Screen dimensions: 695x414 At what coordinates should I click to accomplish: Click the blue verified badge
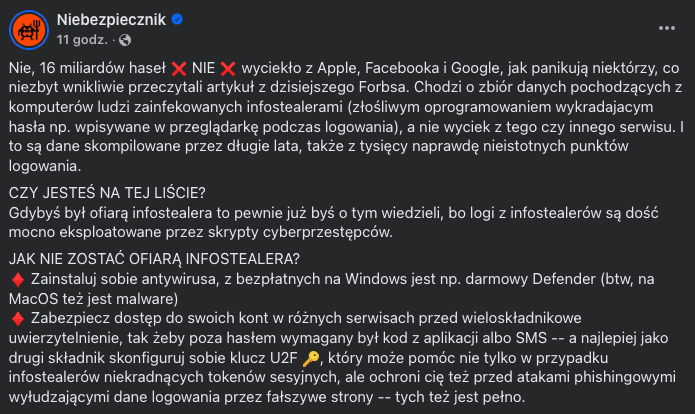pyautogui.click(x=177, y=20)
